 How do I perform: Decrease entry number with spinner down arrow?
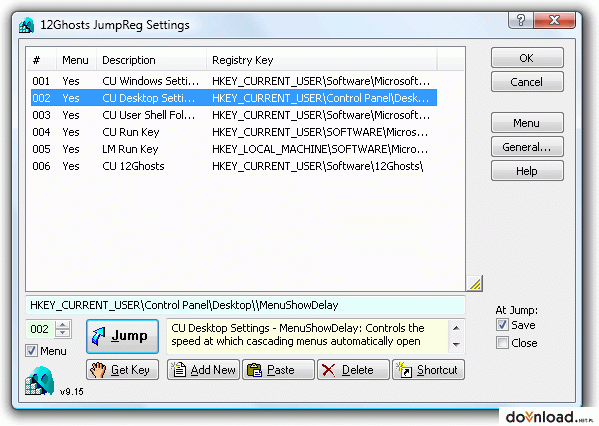63,333
